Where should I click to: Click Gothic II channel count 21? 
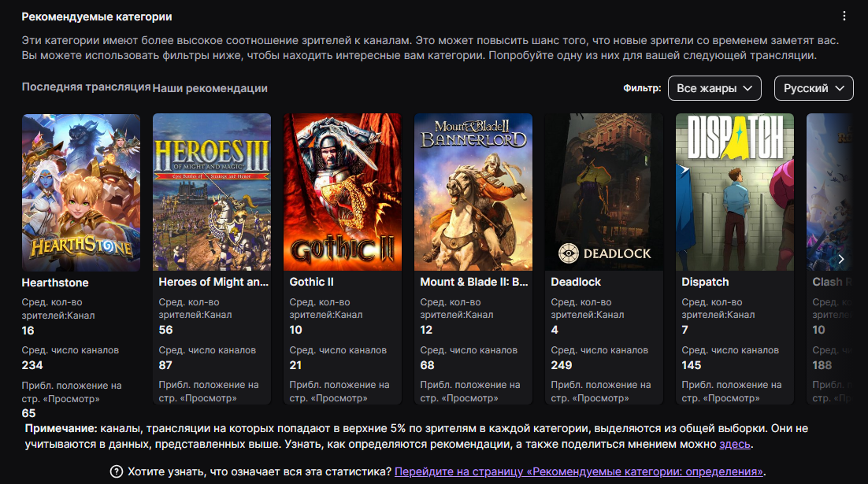[295, 366]
